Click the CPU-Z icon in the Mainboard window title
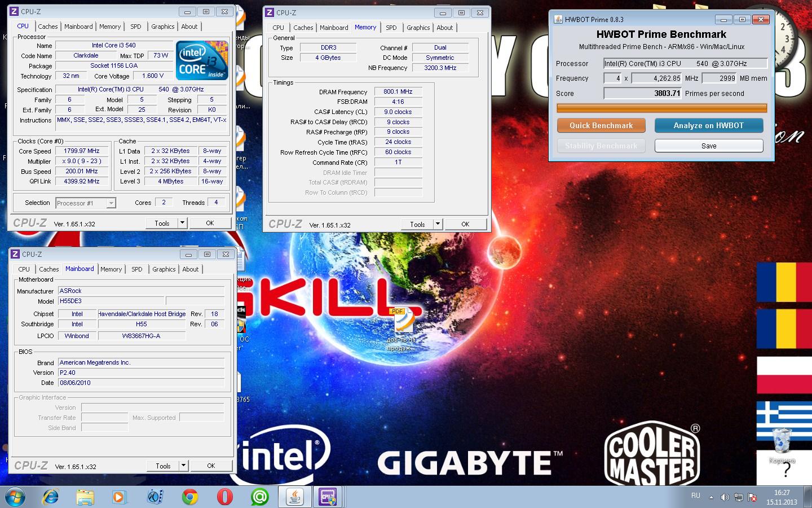Viewport: 812px width, 508px height. click(x=15, y=254)
